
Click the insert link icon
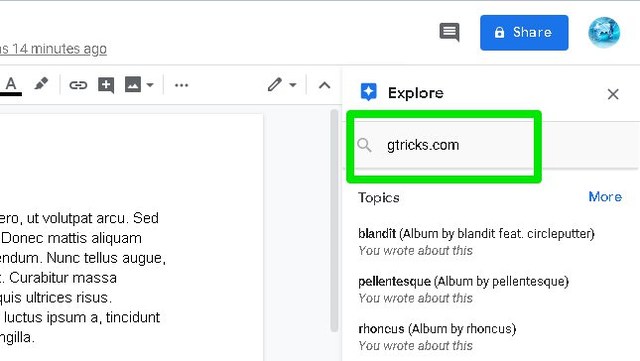(x=78, y=85)
